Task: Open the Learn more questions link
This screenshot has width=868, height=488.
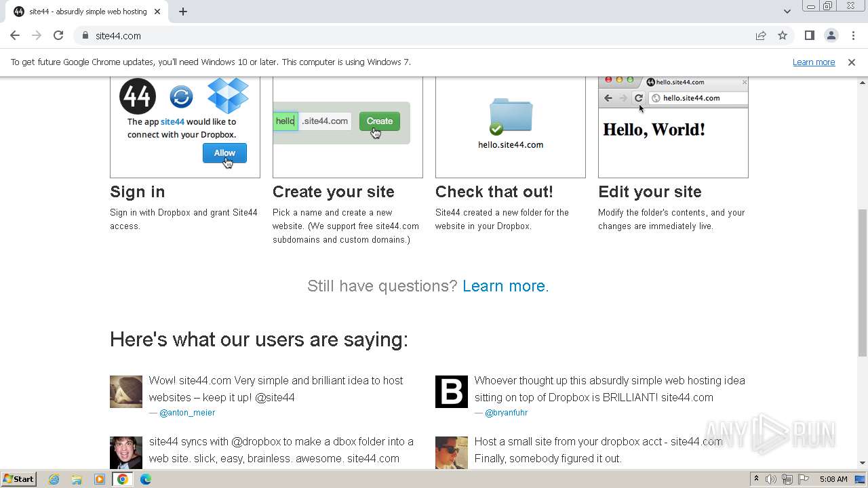Action: pos(504,286)
